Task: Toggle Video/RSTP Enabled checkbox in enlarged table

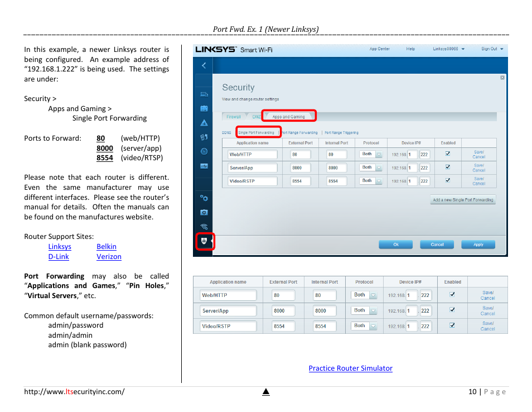Action: [x=452, y=325]
